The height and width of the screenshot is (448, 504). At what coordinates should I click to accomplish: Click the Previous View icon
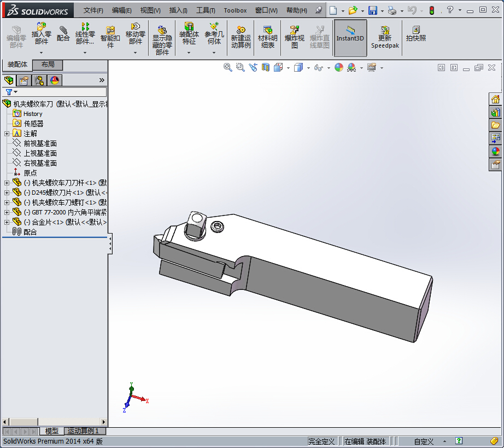coord(253,67)
